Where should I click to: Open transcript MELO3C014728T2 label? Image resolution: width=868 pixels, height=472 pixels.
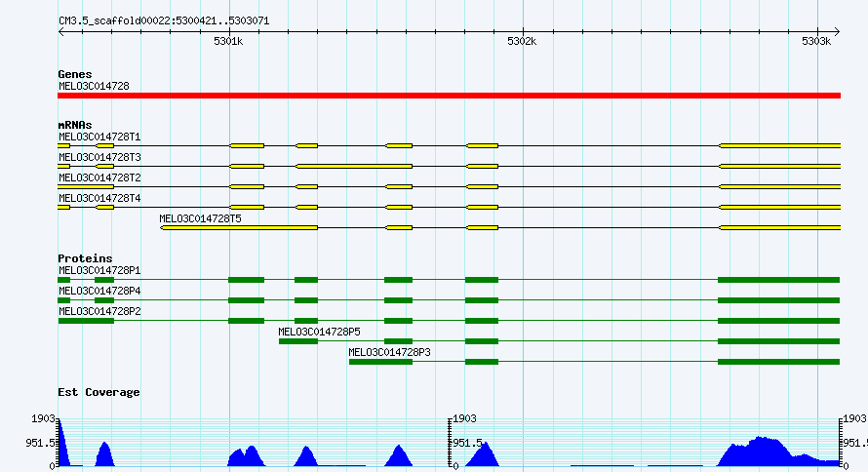(x=99, y=178)
